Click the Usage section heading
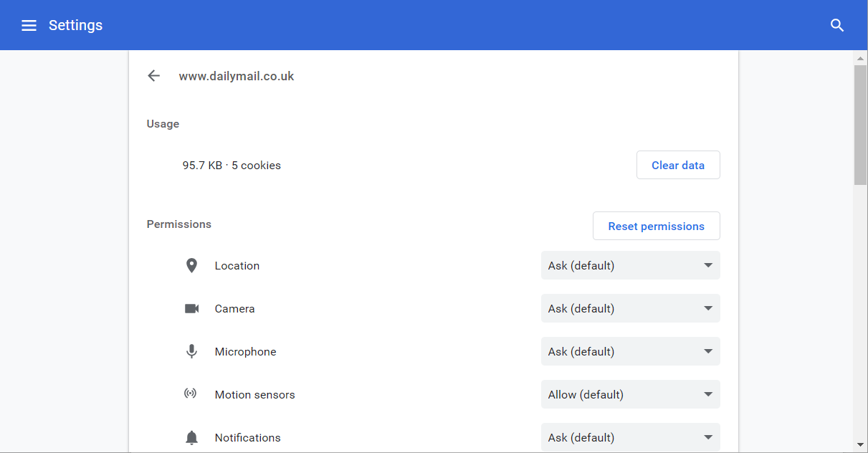Viewport: 868px width, 453px height. (x=163, y=124)
